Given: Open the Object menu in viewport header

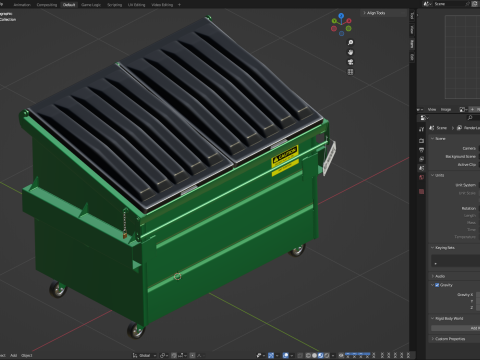Looking at the screenshot, I should tap(27, 355).
